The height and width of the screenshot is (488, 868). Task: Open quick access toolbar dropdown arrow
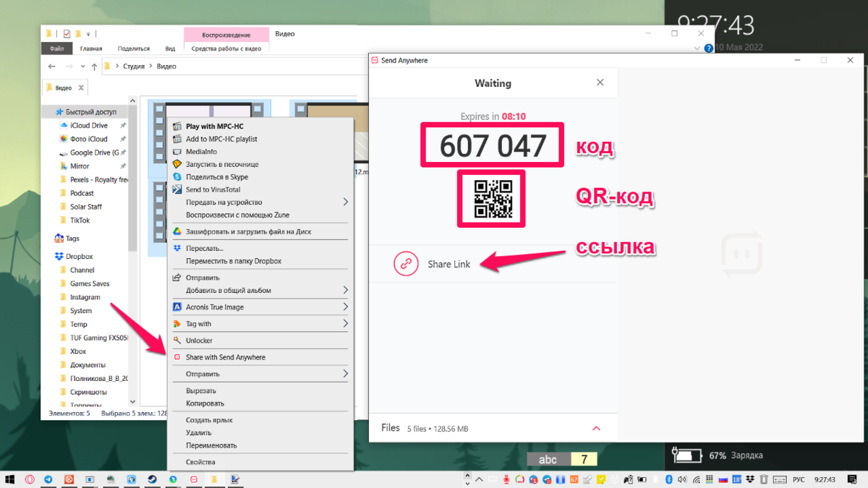[88, 34]
